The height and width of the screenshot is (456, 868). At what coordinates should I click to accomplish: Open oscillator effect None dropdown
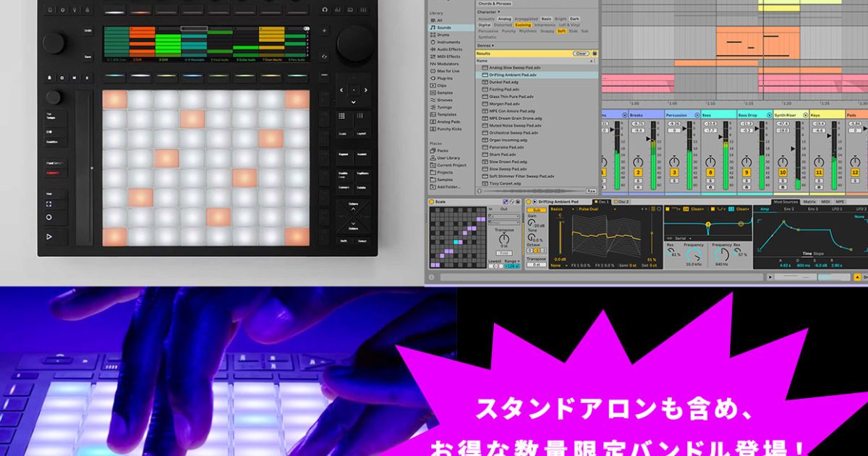click(x=558, y=266)
